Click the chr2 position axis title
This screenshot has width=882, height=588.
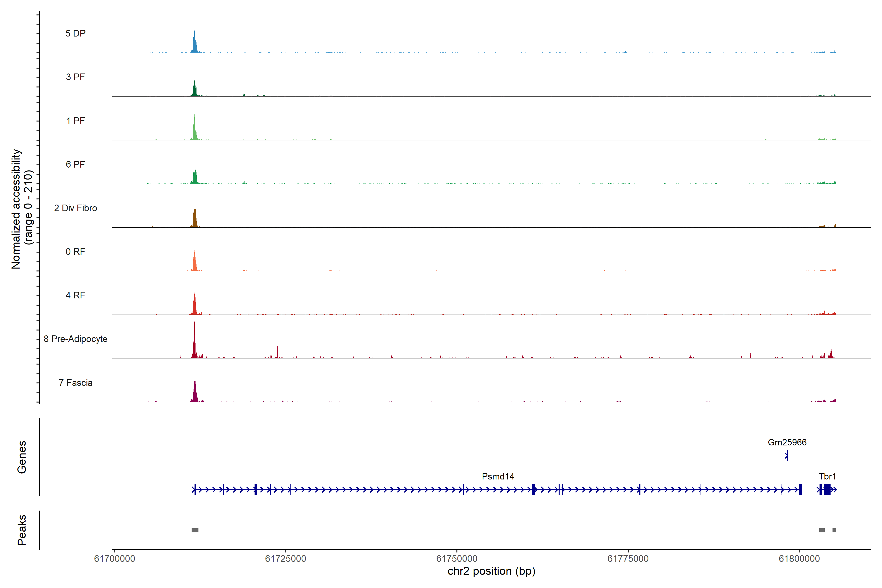pos(491,571)
